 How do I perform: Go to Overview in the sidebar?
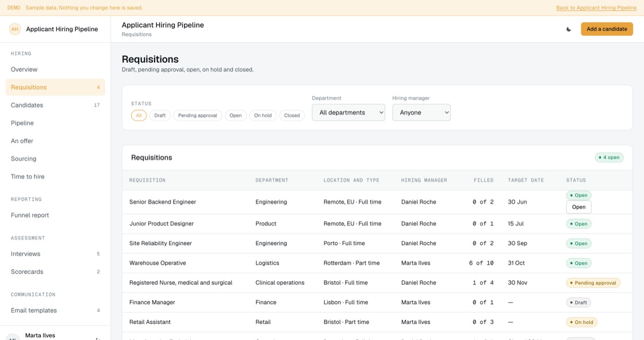click(x=55, y=70)
